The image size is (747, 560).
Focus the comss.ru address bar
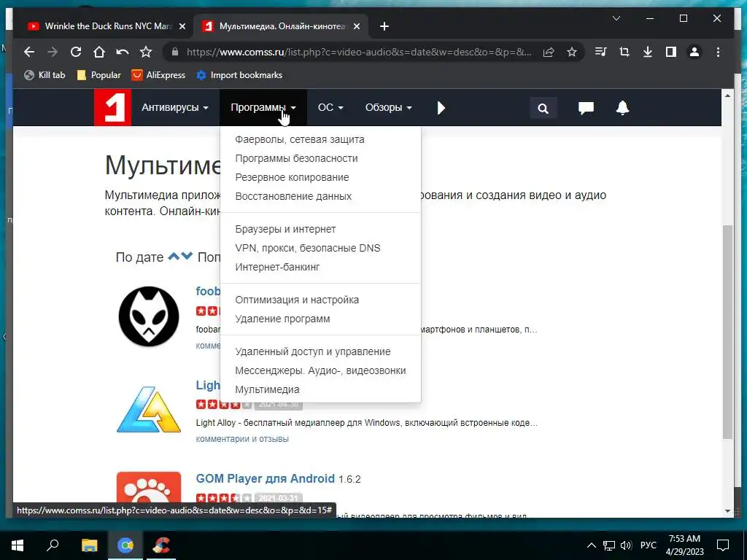358,52
